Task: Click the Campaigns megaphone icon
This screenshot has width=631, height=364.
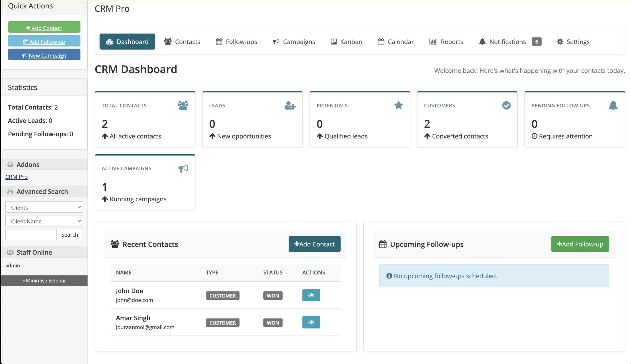Action: pyautogui.click(x=276, y=41)
